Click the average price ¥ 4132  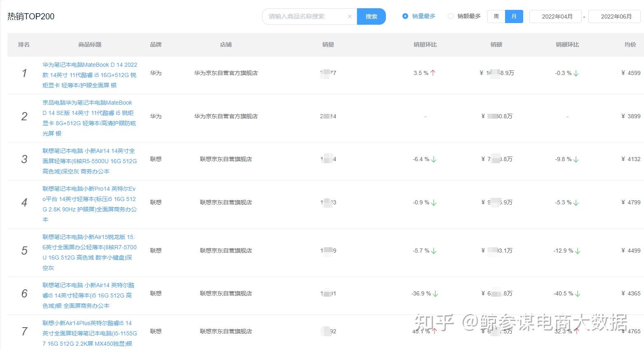point(631,159)
